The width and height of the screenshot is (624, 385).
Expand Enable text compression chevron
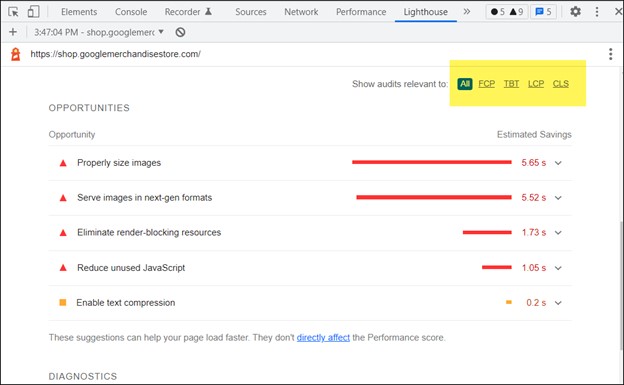pyautogui.click(x=558, y=303)
